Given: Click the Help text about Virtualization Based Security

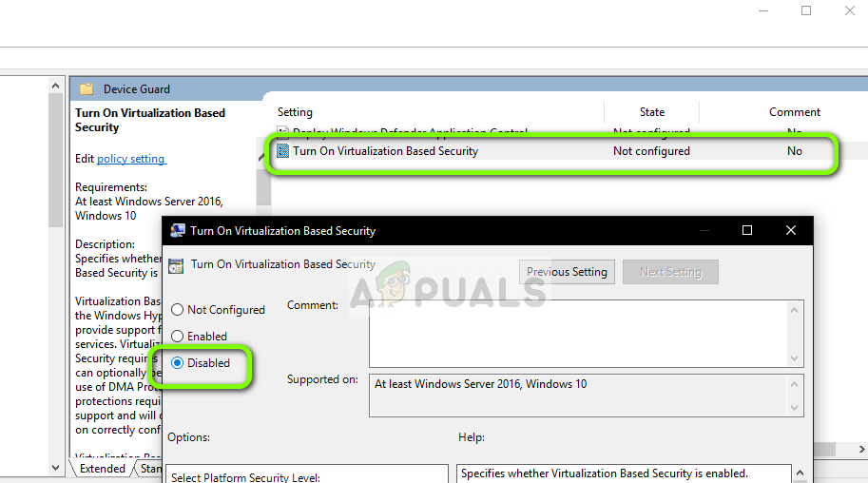Looking at the screenshot, I should pos(605,473).
